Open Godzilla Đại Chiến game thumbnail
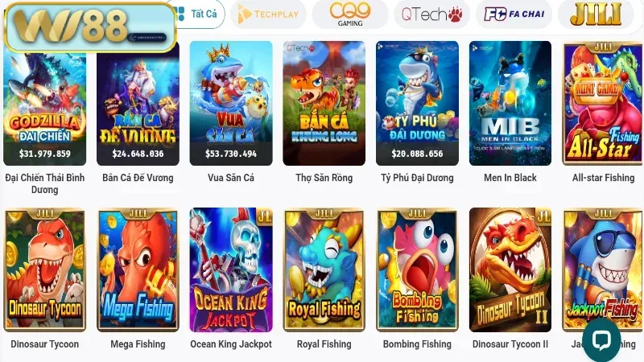 pyautogui.click(x=45, y=103)
